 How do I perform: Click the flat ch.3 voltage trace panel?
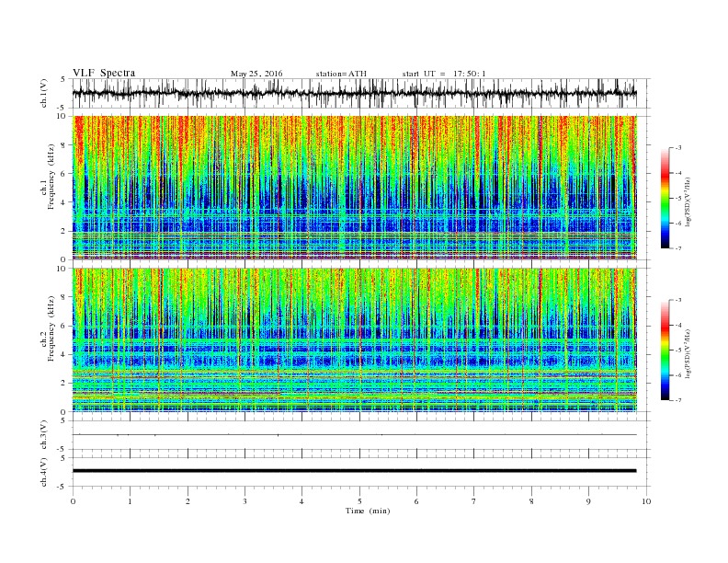pos(360,435)
